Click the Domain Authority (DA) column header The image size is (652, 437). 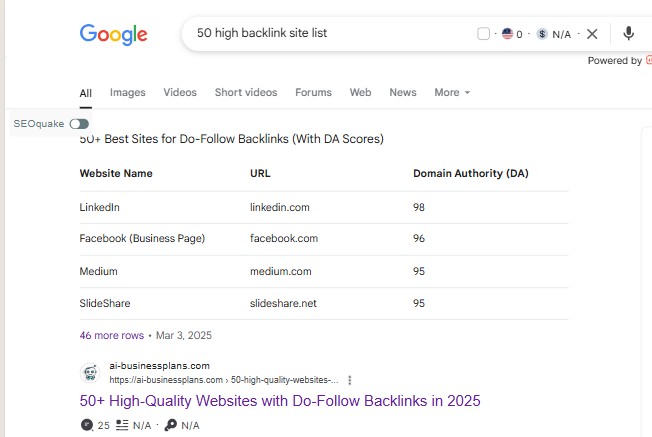click(x=471, y=173)
